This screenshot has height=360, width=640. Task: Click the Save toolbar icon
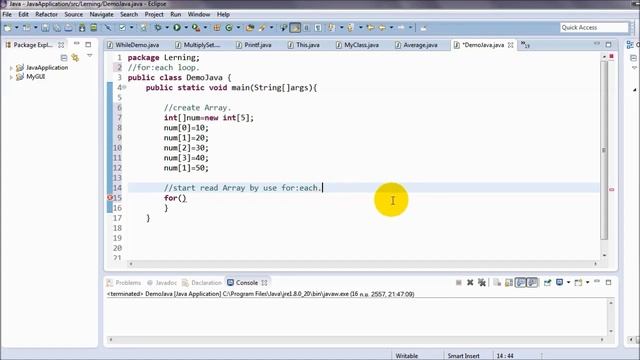click(45, 28)
